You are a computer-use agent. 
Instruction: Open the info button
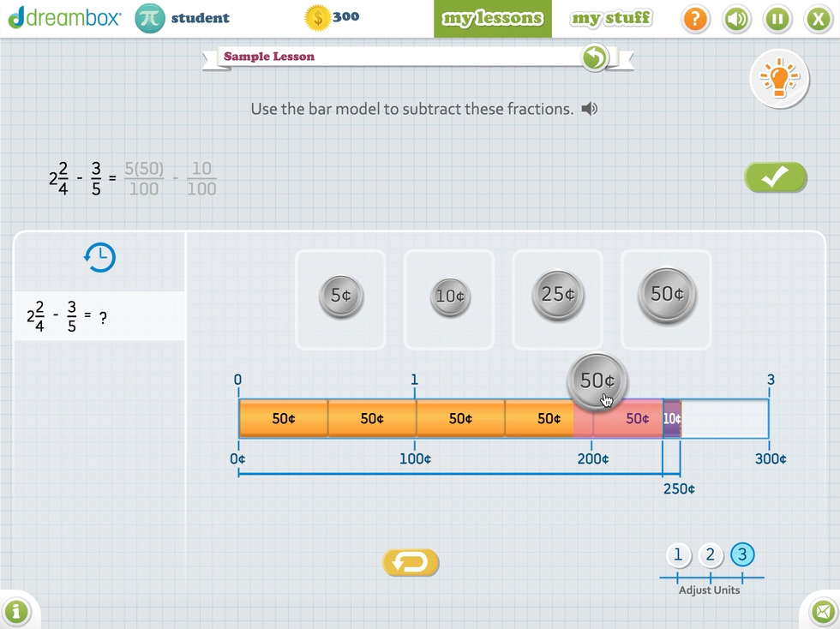(x=16, y=611)
